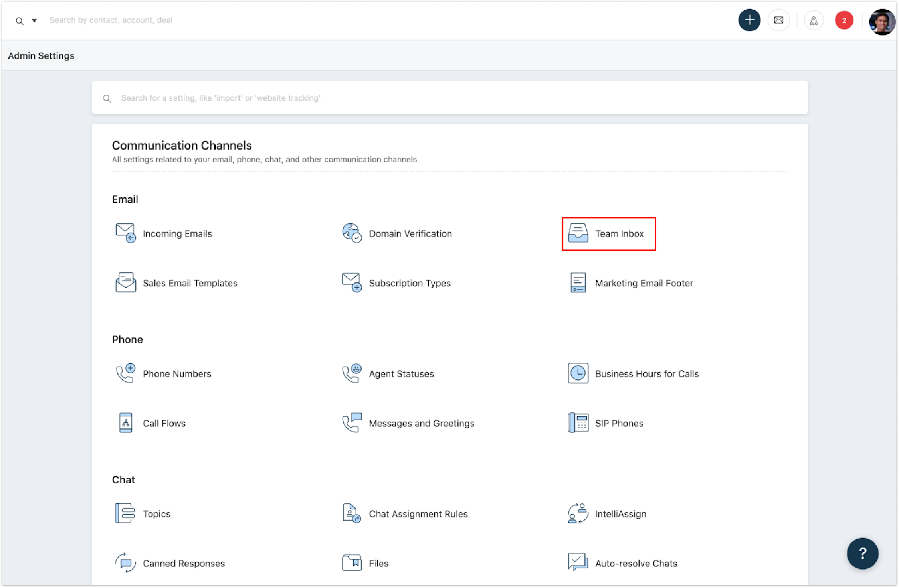
Task: Focus the settings search box
Action: coord(449,98)
